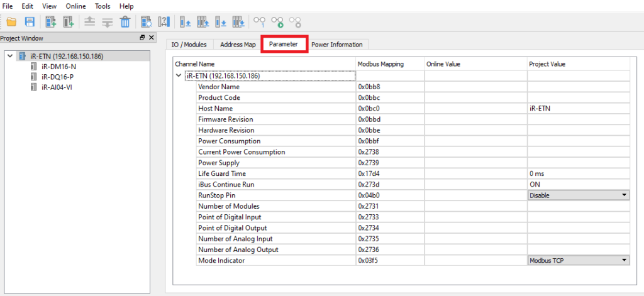644x296 pixels.
Task: Click the scan modules magnifier icon
Action: pos(146,22)
